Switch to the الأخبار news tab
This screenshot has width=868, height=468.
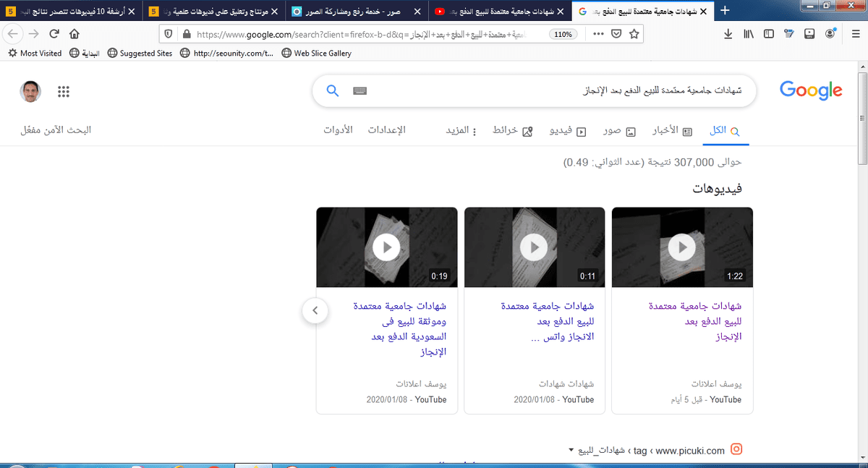point(672,130)
